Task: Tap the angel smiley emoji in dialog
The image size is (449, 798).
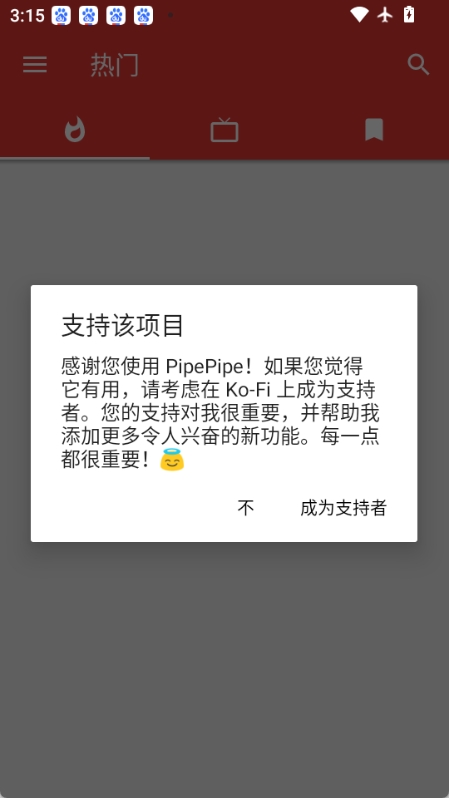Action: (172, 461)
